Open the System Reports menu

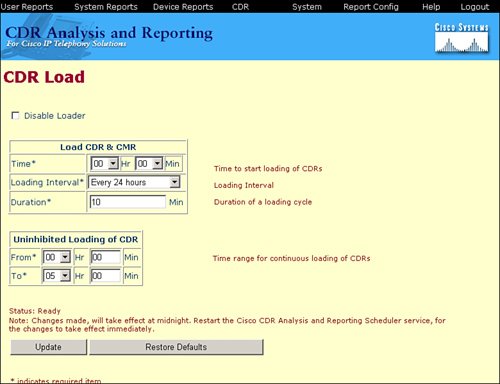106,7
